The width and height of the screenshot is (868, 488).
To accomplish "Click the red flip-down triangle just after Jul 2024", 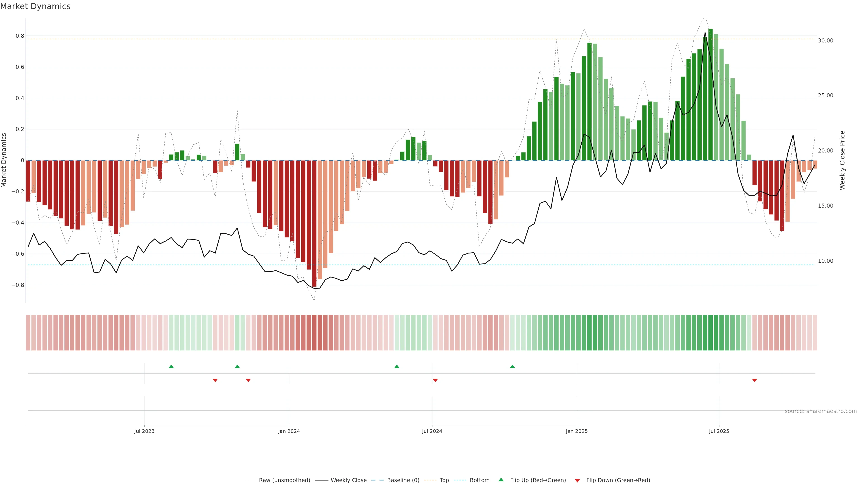I will (435, 380).
